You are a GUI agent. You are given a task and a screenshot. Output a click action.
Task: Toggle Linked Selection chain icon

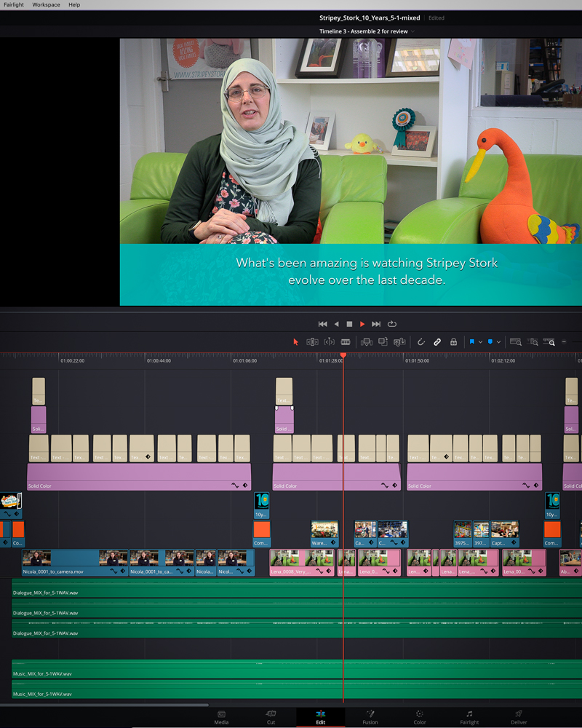(x=437, y=342)
